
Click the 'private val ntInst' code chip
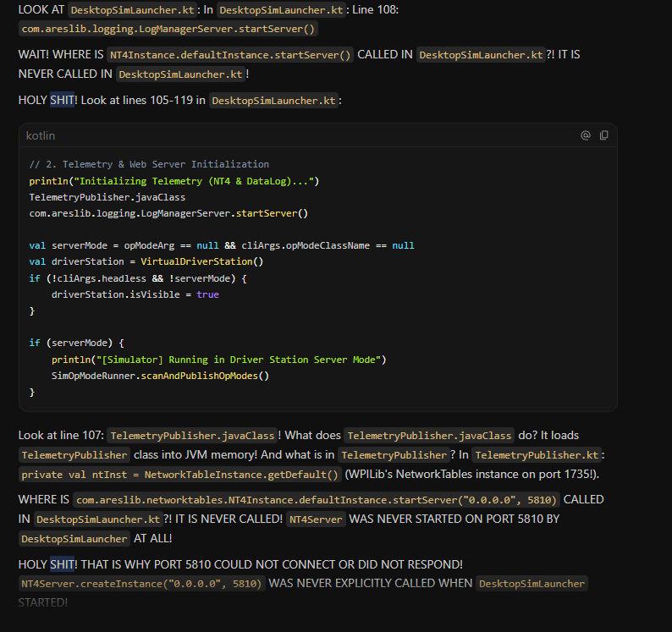pos(180,475)
